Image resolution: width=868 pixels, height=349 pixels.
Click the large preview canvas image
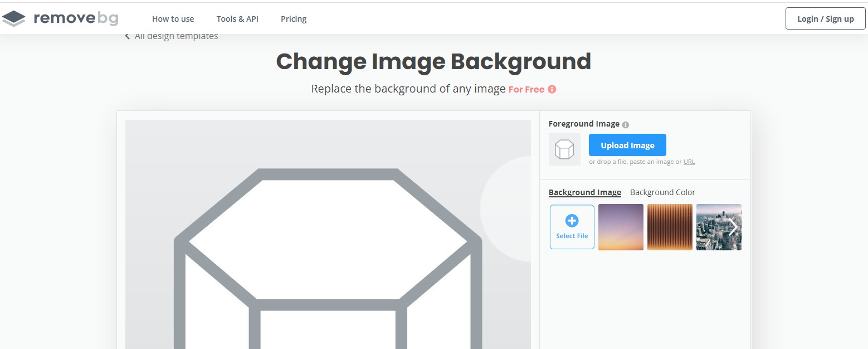click(x=328, y=234)
